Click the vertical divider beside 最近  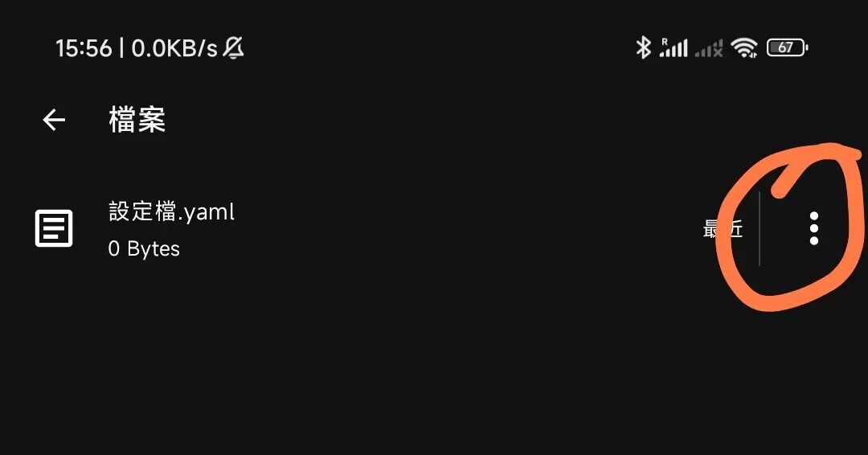coord(759,229)
